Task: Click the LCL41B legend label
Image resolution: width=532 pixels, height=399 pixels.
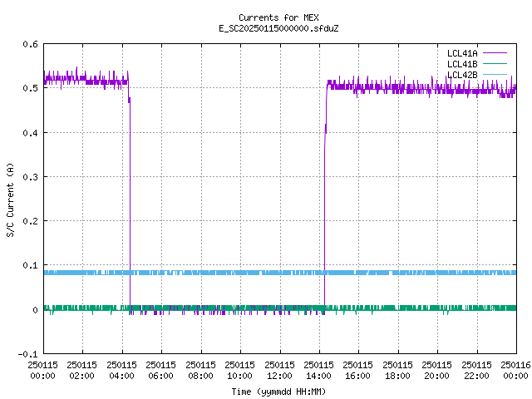Action: pyautogui.click(x=462, y=64)
